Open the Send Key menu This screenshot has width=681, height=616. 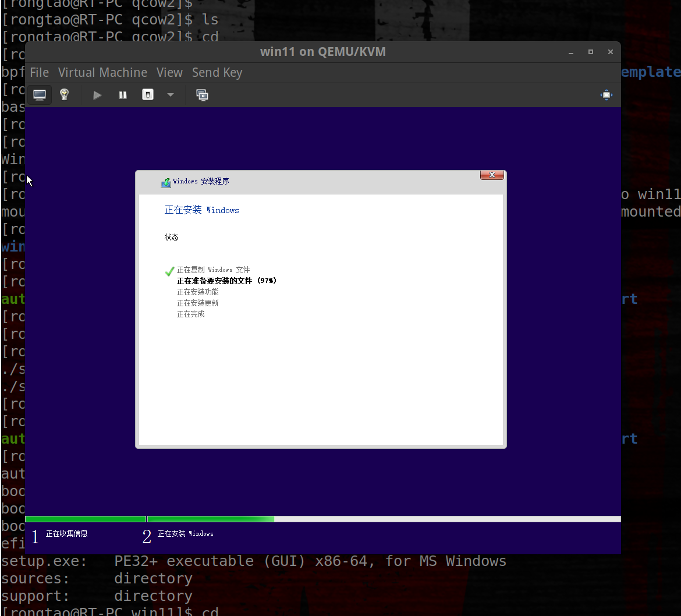217,72
